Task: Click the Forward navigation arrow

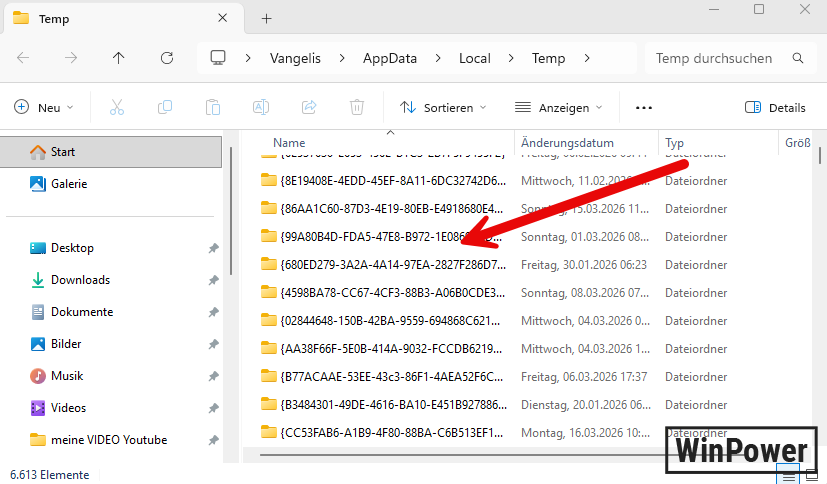Action: point(71,58)
